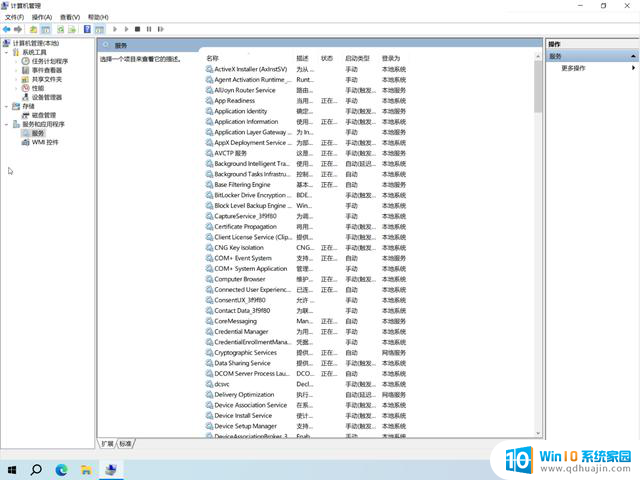Select 共享文件夹 icon in tree
The image size is (640, 480).
point(25,79)
